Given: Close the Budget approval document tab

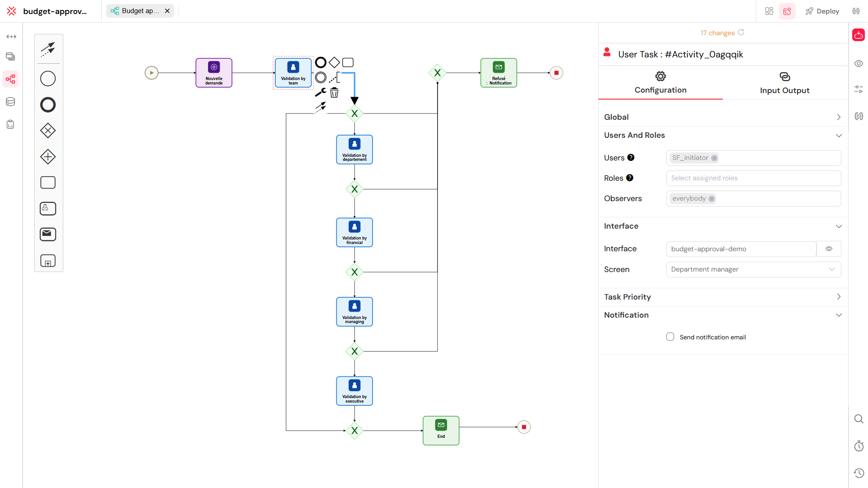Looking at the screenshot, I should (x=167, y=10).
